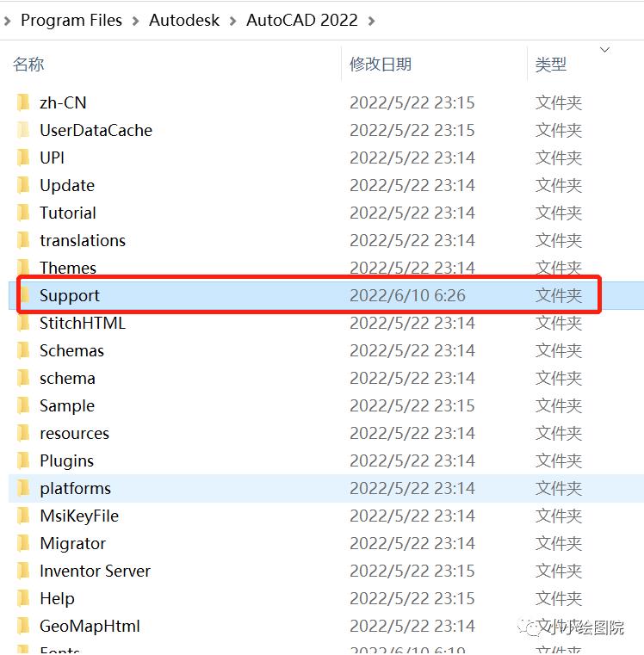The height and width of the screenshot is (655, 644).
Task: Expand chevron after Autodesk breadcrumb
Action: (x=232, y=21)
